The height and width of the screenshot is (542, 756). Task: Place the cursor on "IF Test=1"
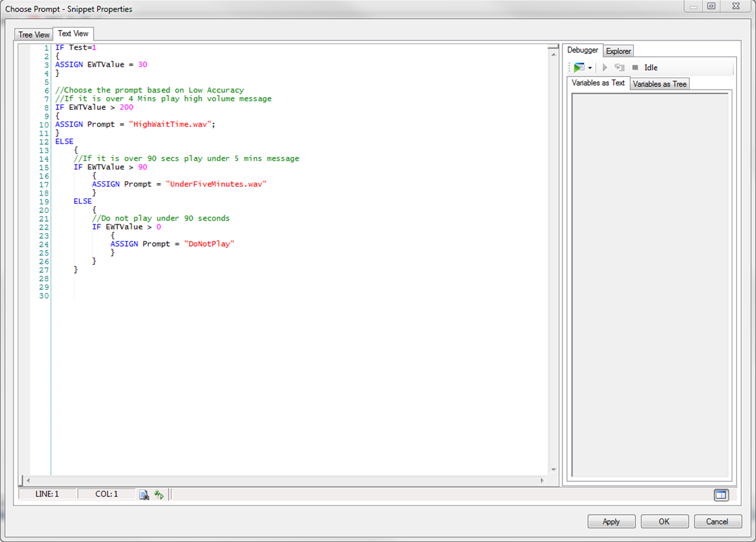pos(76,48)
